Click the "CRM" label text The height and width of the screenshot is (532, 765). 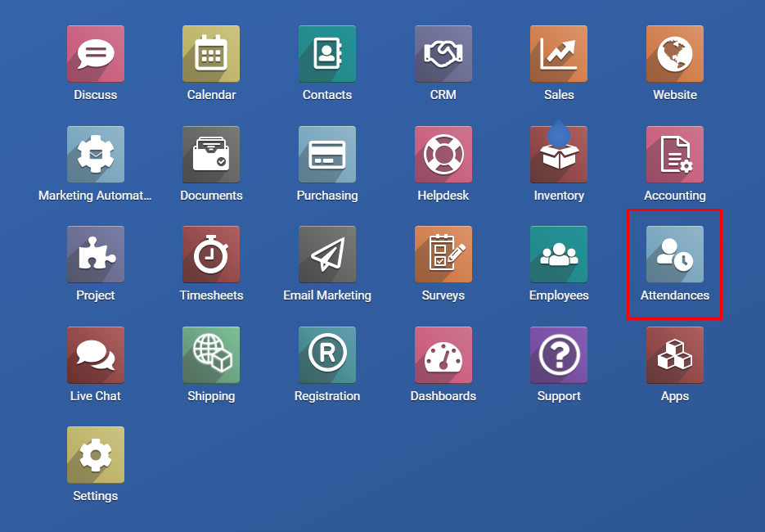click(443, 95)
